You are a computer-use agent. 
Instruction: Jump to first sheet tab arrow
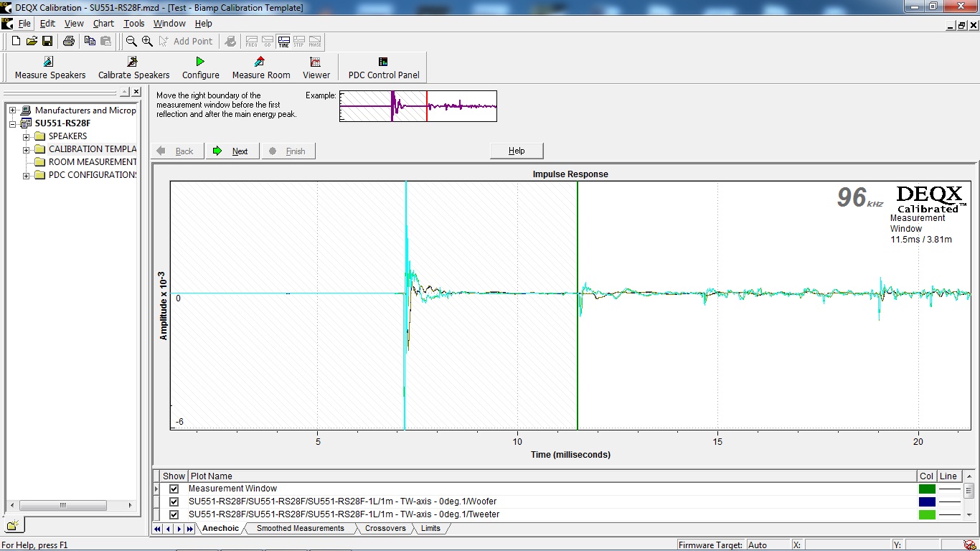point(157,529)
